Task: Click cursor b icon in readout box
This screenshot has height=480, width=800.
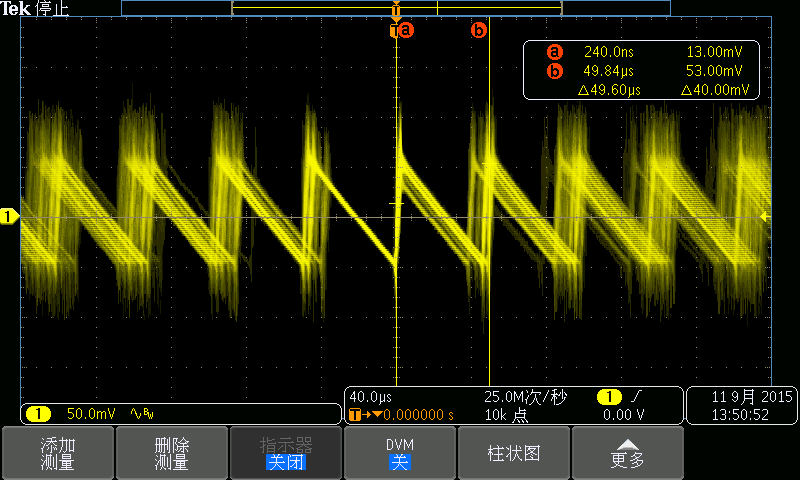Action: (x=555, y=71)
